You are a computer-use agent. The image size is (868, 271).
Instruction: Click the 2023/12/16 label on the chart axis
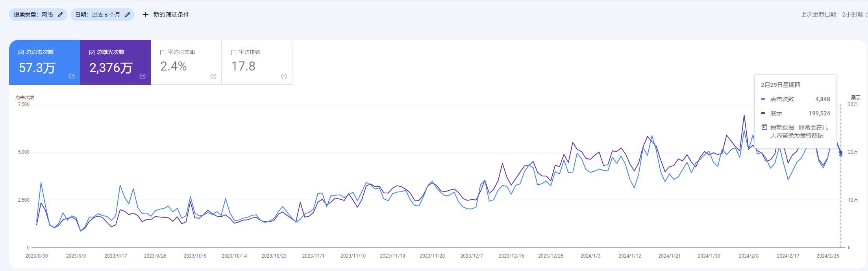pos(511,256)
